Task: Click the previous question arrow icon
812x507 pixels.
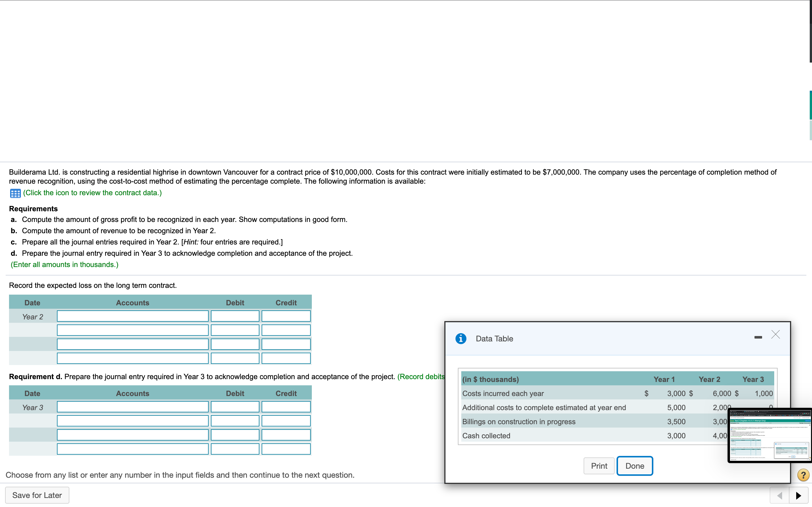Action: pos(780,495)
